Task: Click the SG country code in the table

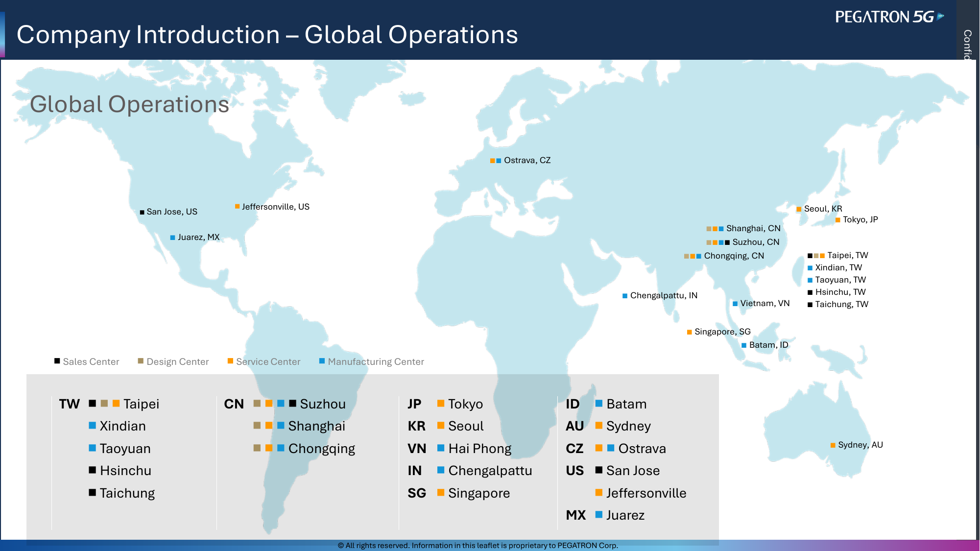Action: 417,493
